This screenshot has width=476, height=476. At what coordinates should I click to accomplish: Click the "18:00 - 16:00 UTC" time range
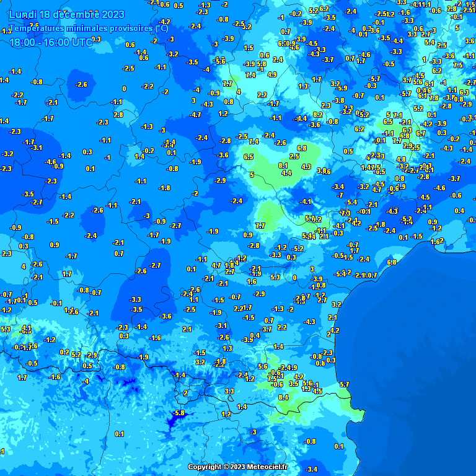click(x=52, y=42)
